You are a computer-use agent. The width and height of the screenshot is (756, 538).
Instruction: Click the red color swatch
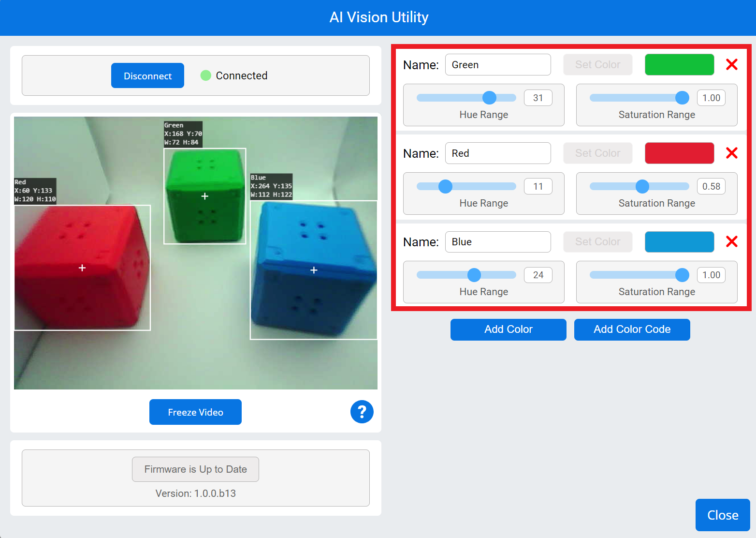tap(679, 153)
